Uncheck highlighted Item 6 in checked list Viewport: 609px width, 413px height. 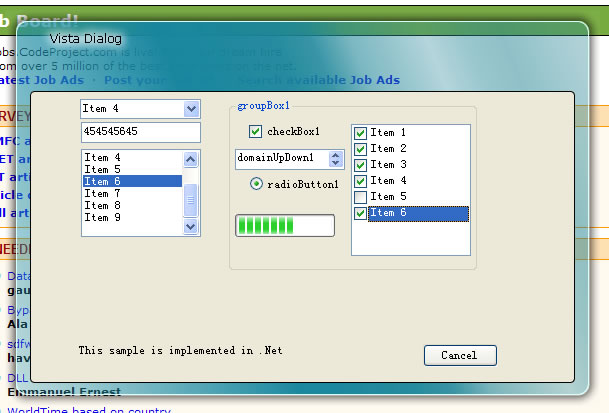coord(360,213)
